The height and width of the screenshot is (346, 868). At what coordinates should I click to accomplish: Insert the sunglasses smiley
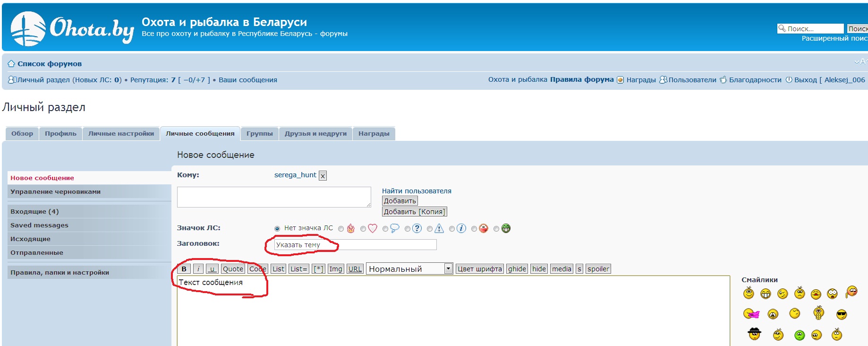point(841,314)
